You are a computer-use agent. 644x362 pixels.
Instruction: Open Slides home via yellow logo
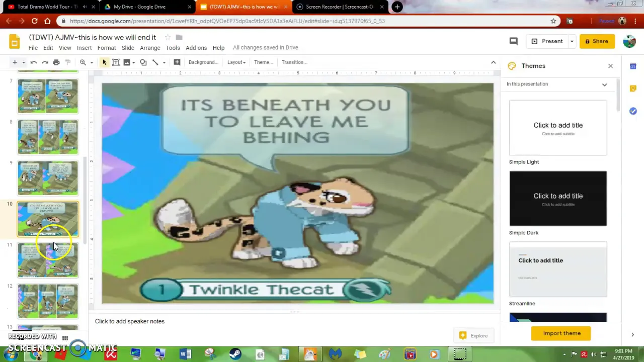pos(15,41)
